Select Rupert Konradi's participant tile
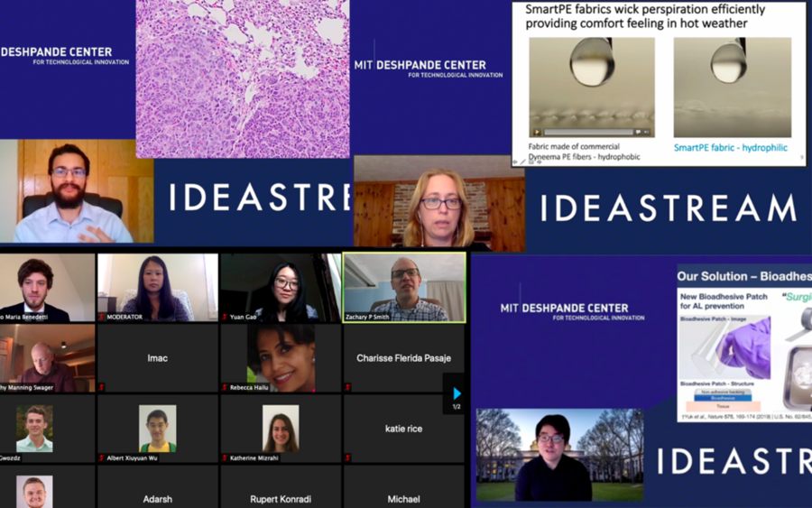 281,490
